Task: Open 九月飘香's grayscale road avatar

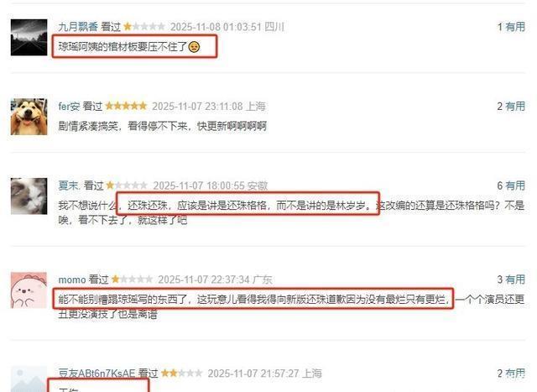Action: pos(29,37)
